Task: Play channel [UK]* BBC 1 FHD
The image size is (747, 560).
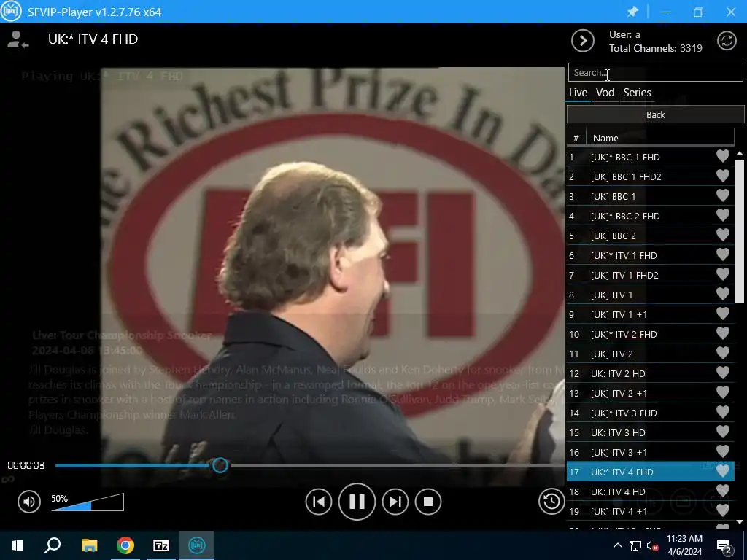Action: pos(650,157)
